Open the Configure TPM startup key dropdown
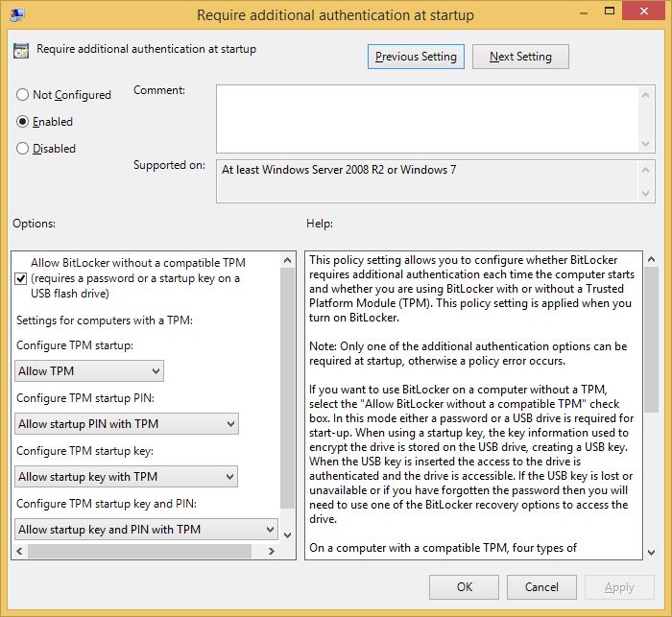The height and width of the screenshot is (617, 672). coord(127,477)
